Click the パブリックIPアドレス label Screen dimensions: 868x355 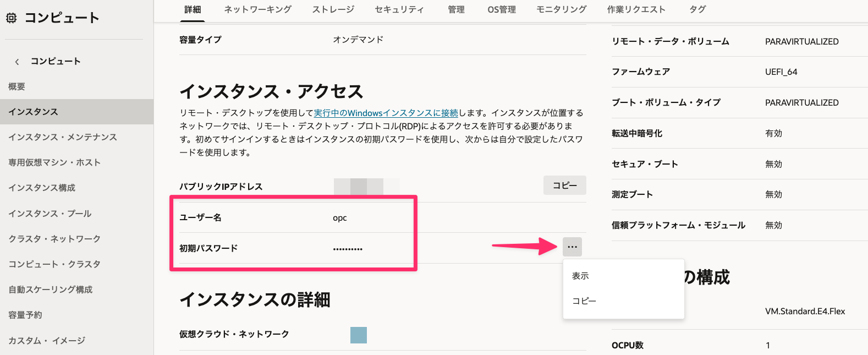coord(221,187)
